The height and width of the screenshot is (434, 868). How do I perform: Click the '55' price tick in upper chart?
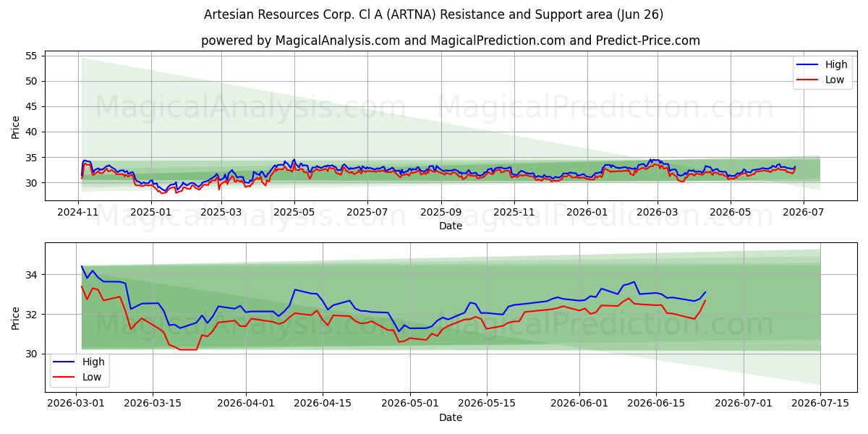[33, 56]
